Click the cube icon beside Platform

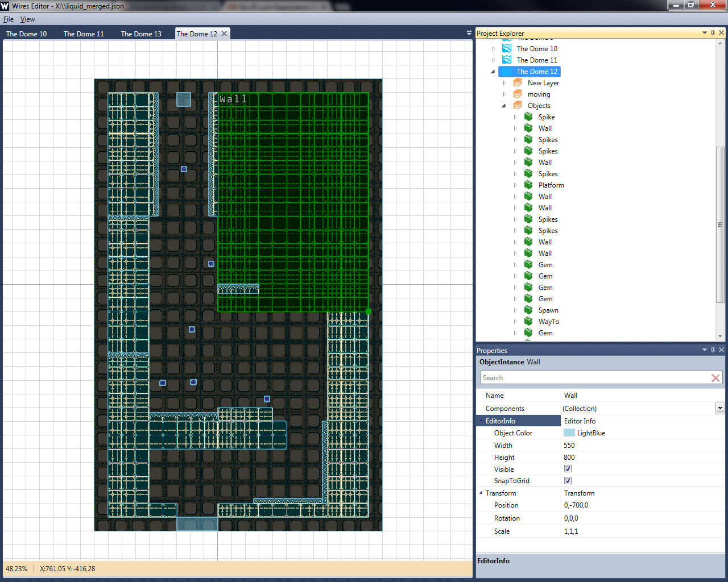(528, 185)
